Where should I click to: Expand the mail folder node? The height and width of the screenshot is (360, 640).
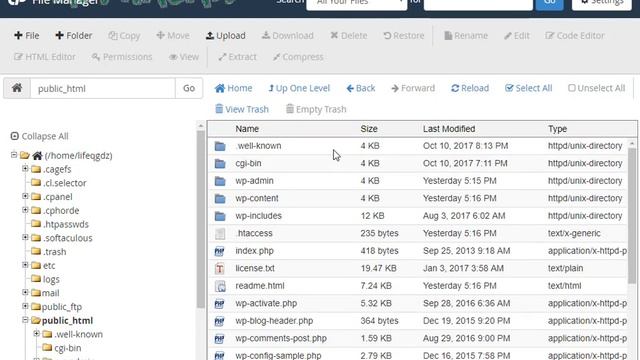pyautogui.click(x=25, y=293)
